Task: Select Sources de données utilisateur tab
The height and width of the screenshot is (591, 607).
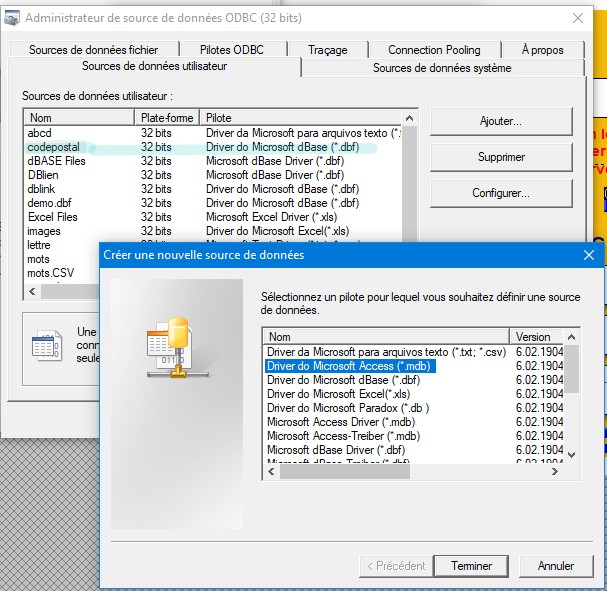Action: point(154,66)
